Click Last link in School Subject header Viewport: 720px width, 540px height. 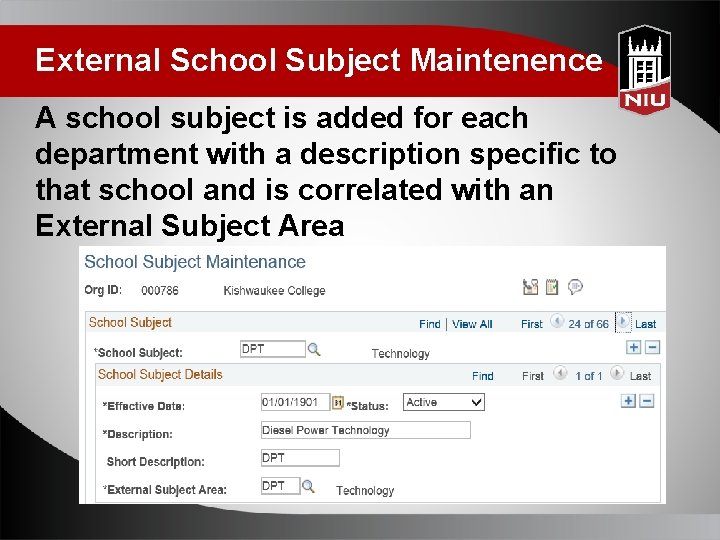click(645, 324)
